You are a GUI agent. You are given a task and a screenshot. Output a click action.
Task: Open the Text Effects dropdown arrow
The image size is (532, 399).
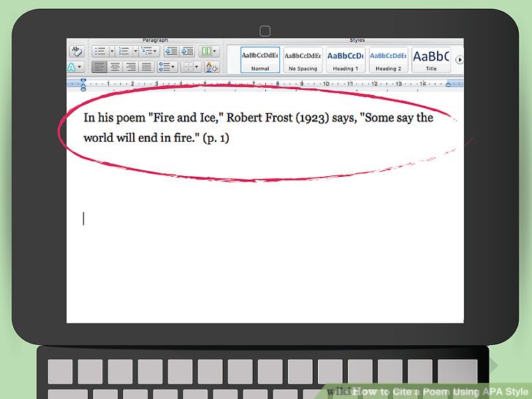coord(80,66)
